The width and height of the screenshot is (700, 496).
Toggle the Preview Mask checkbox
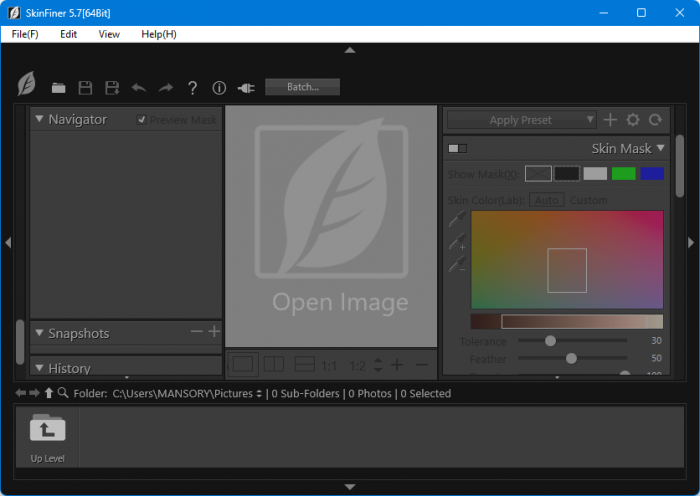click(142, 120)
